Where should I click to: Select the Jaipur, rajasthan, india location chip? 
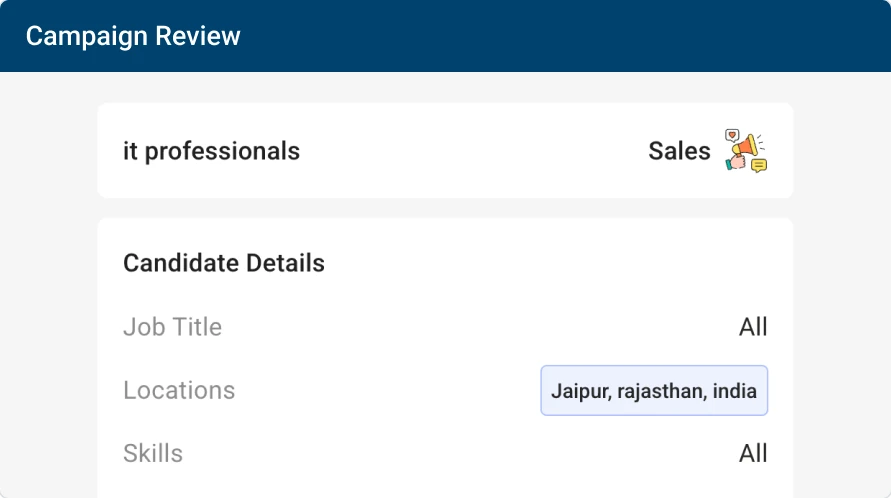coord(654,390)
